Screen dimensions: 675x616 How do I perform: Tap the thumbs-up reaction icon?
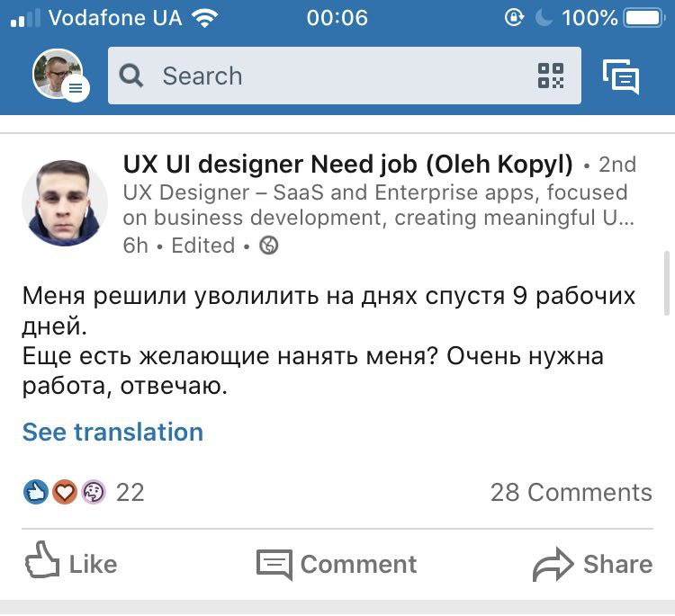[x=36, y=492]
